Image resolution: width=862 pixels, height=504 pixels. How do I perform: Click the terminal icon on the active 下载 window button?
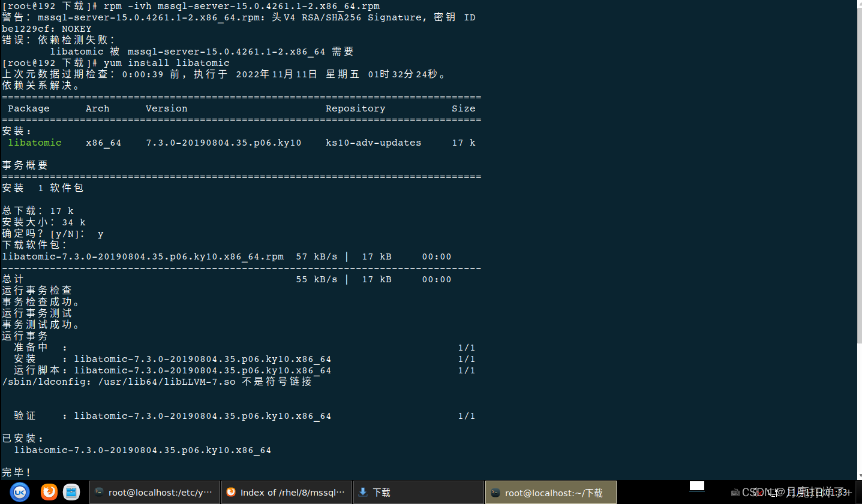coord(495,492)
